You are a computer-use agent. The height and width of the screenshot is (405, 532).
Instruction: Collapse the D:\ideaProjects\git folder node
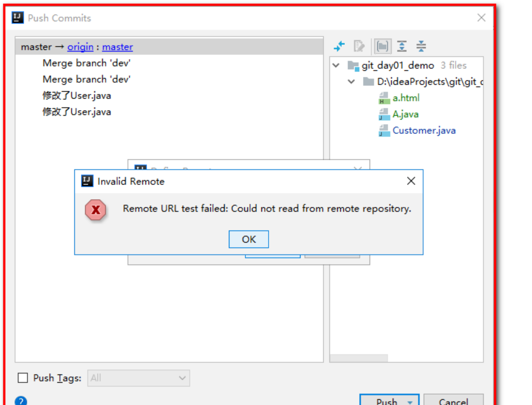click(352, 82)
